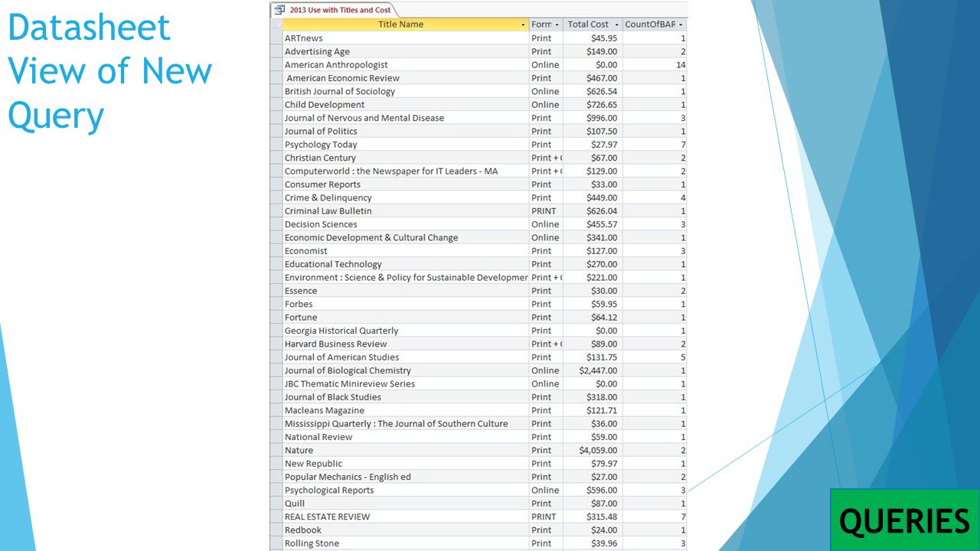Image resolution: width=980 pixels, height=551 pixels.
Task: Select the 'Computerworld' newspaper title cell
Action: tap(405, 171)
